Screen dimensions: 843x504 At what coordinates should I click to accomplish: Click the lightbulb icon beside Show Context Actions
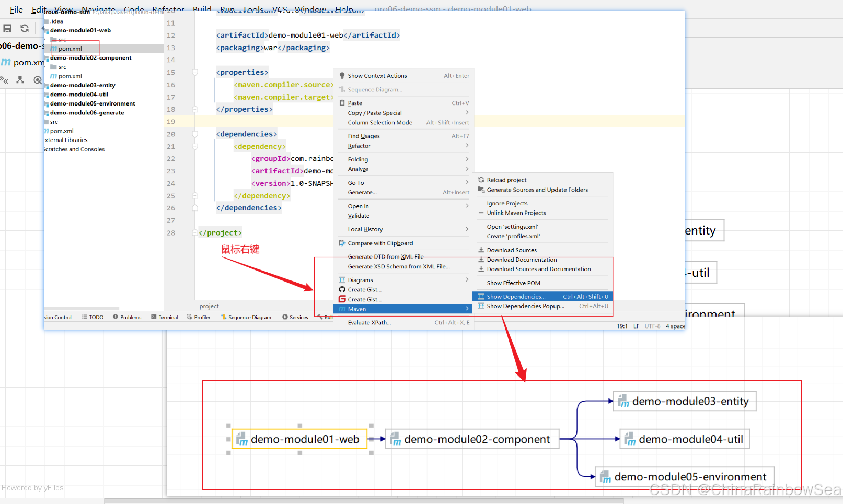342,76
